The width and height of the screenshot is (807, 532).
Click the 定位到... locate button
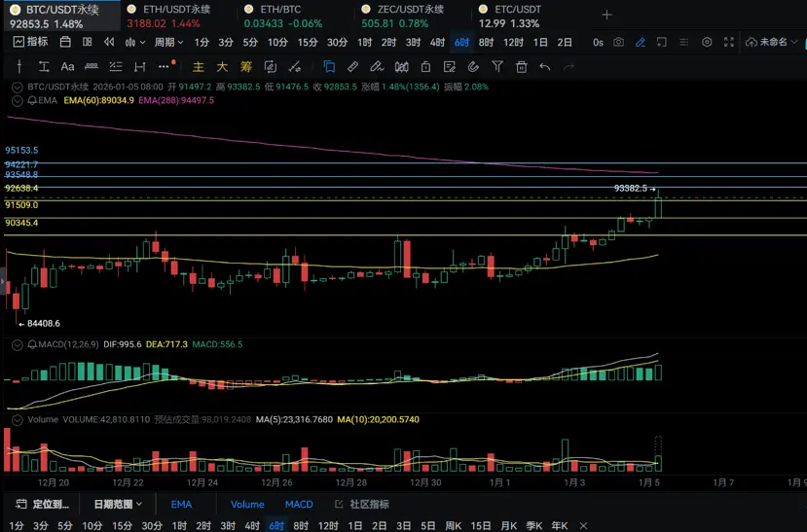point(42,504)
